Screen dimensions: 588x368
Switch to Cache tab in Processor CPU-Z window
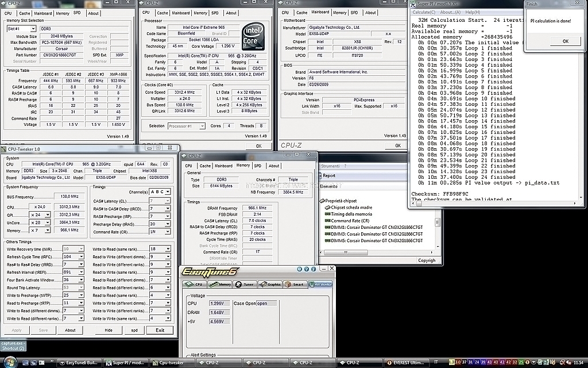(162, 13)
